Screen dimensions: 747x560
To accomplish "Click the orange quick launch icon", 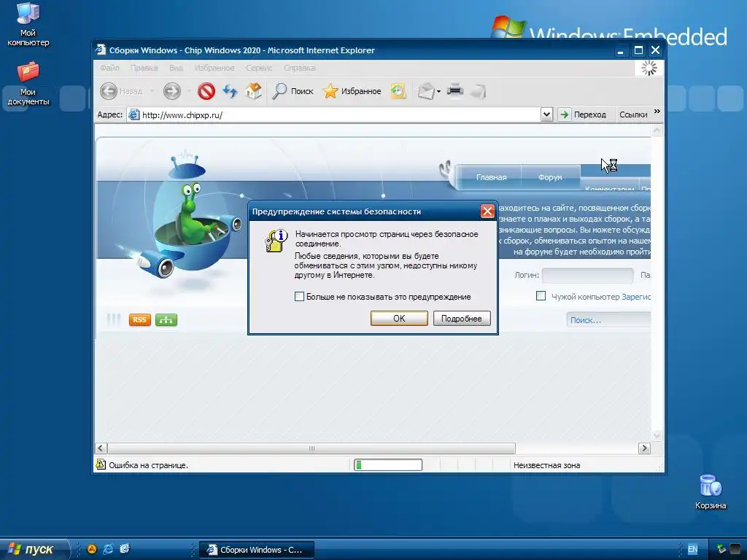I will click(92, 549).
